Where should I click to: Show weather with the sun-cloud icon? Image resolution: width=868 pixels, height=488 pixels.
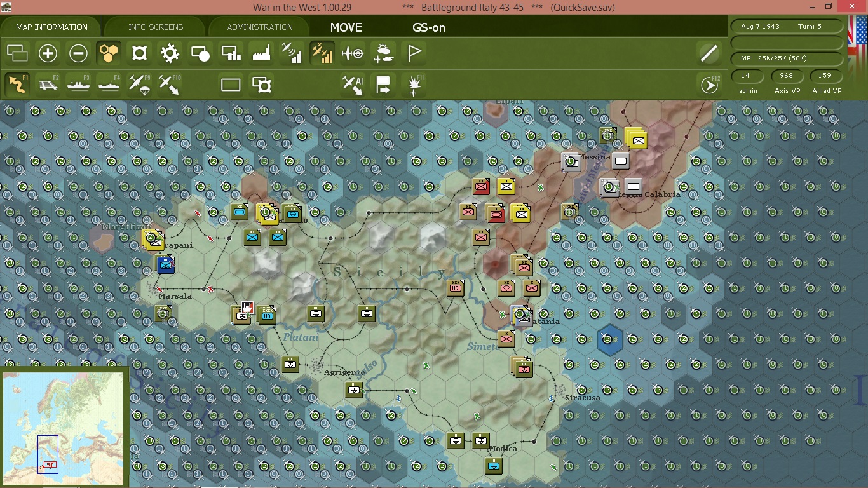tap(383, 53)
